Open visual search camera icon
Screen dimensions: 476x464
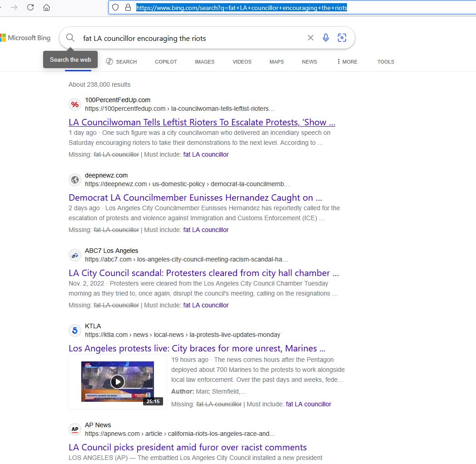pyautogui.click(x=342, y=38)
